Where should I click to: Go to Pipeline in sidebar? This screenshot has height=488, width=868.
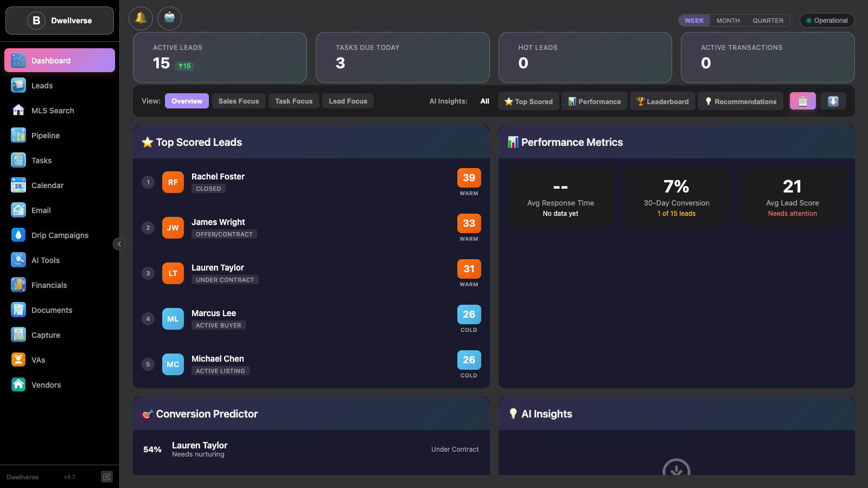60,136
